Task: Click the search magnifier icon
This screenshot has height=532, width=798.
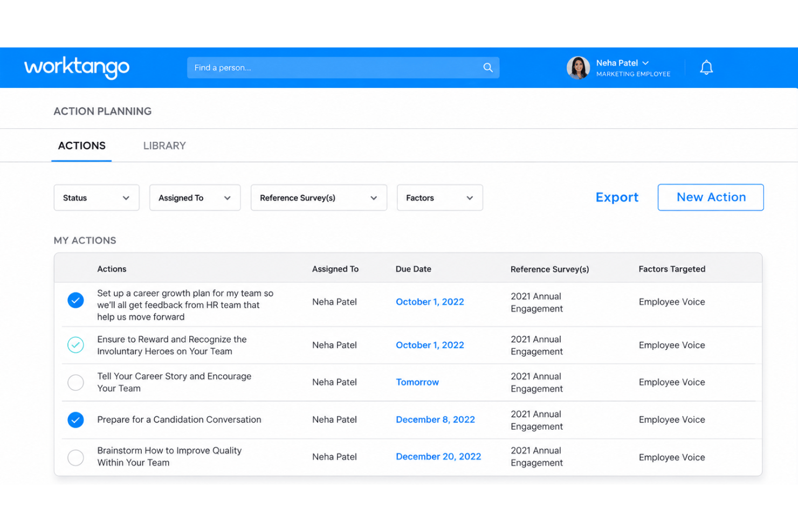Action: click(488, 67)
